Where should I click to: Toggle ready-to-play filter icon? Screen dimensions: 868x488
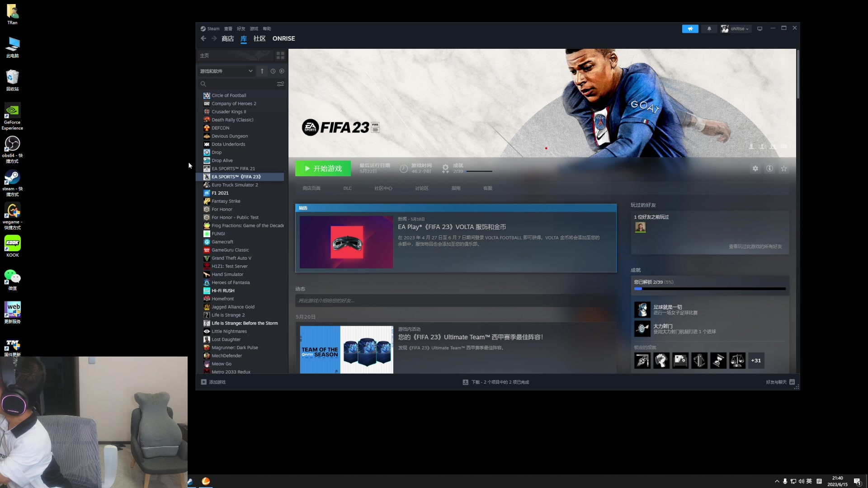click(x=282, y=71)
